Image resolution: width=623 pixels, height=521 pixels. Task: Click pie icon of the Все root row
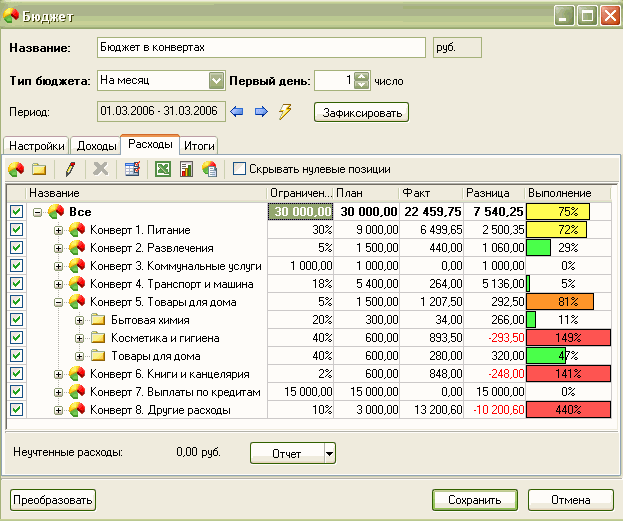[x=56, y=211]
